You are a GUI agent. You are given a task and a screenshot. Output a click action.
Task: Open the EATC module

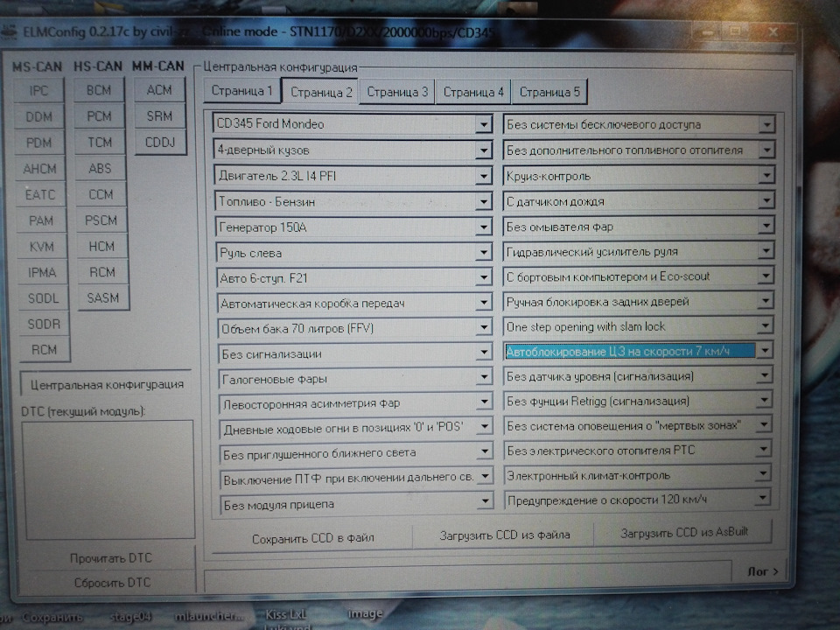pyautogui.click(x=41, y=194)
